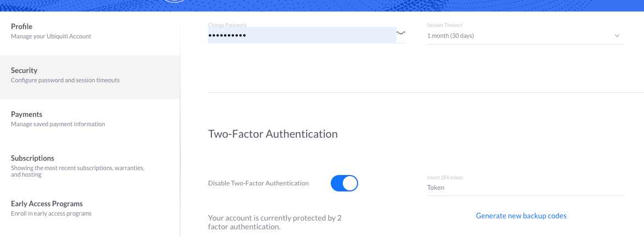Focus the Change Password field
This screenshot has height=237, width=644.
tap(302, 35)
